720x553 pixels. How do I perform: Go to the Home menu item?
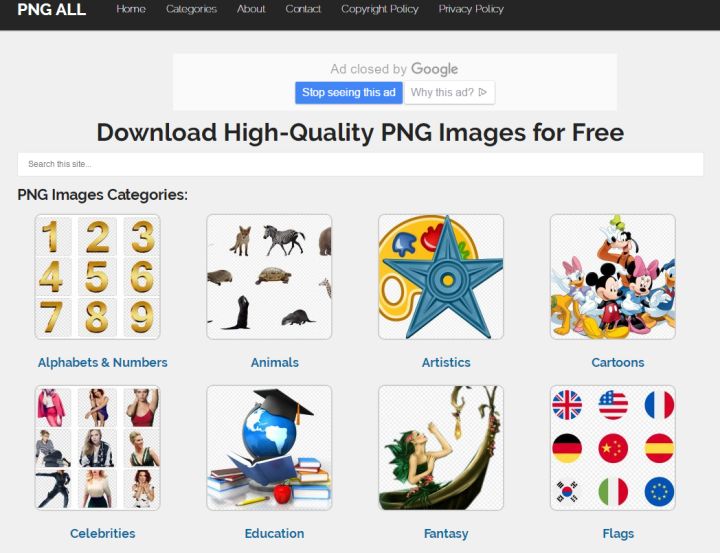click(131, 9)
